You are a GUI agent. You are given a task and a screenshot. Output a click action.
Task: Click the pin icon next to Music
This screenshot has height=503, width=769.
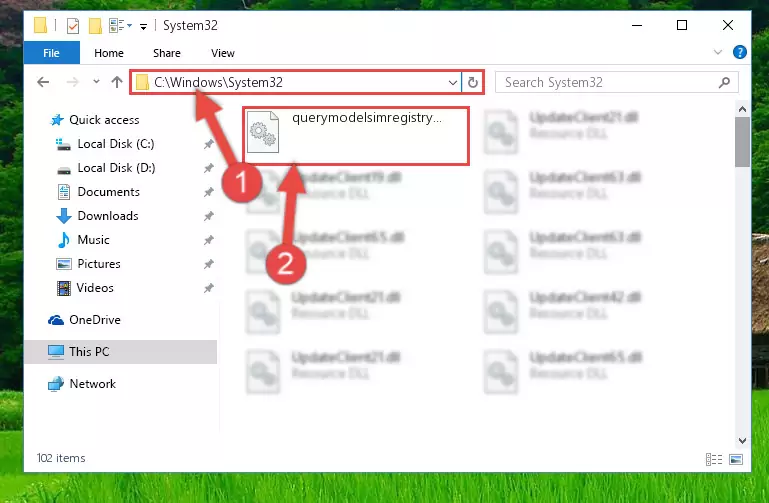pos(208,240)
